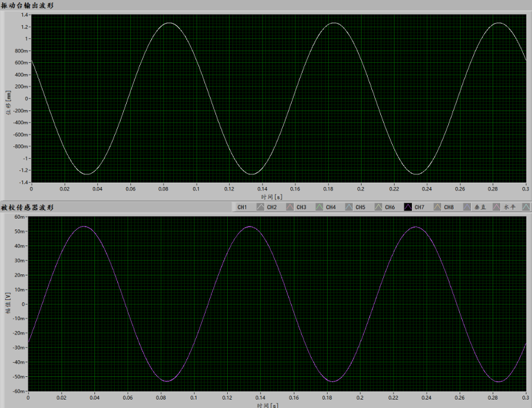The image size is (532, 408).
Task: Click the 振动台输出波形 graph title
Action: tap(27, 5)
